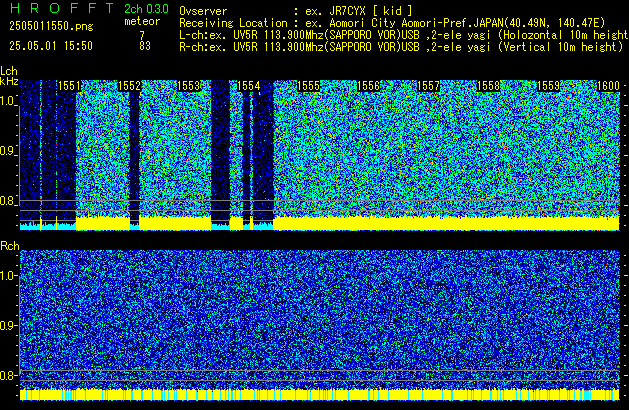Click the file name '2505011550.png'
Image resolution: width=629 pixels, height=410 pixels.
click(x=51, y=26)
